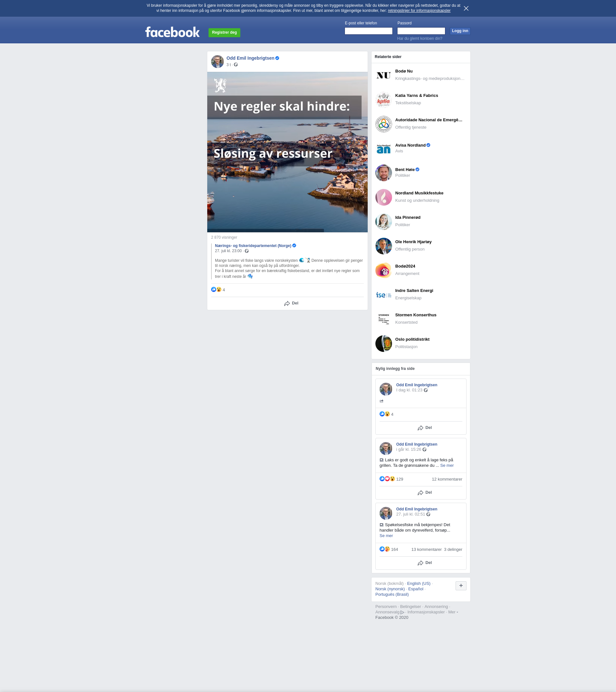Screen dimensions: 616x692
Task: Expand 'Se mer' on Spøkelsesfiske post
Action: point(386,535)
